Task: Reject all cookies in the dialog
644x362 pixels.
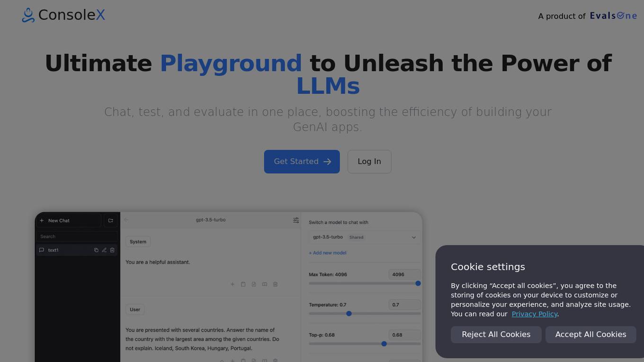Action: pos(496,335)
